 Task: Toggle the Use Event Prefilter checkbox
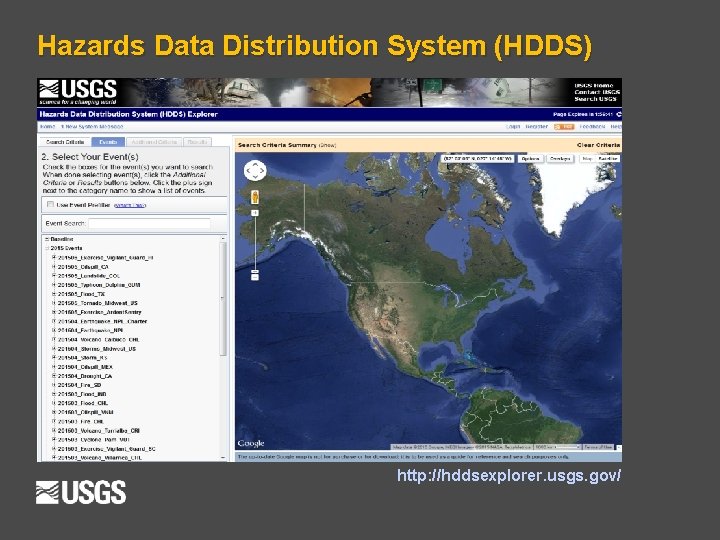point(51,205)
